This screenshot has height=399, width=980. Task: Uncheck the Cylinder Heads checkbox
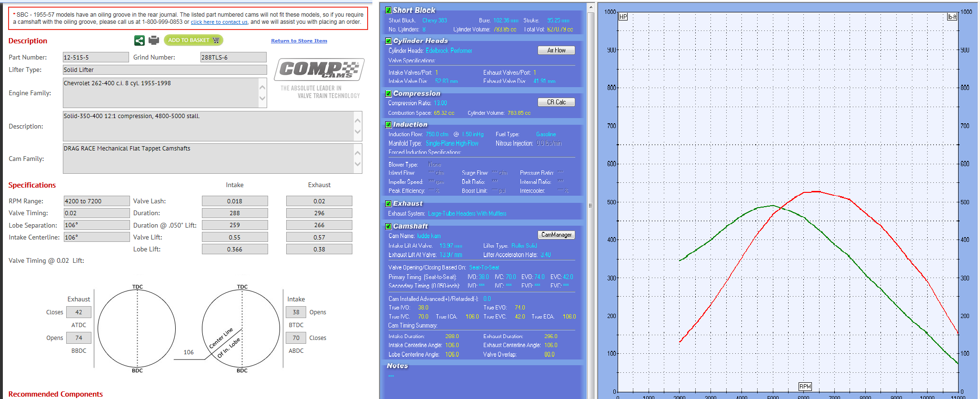(389, 41)
